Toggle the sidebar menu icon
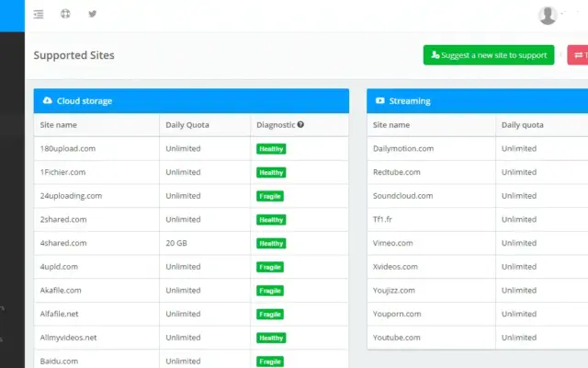The height and width of the screenshot is (368, 588). (39, 15)
